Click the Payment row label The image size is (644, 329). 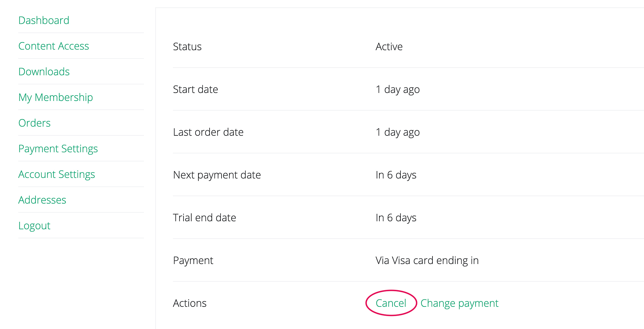tap(193, 260)
